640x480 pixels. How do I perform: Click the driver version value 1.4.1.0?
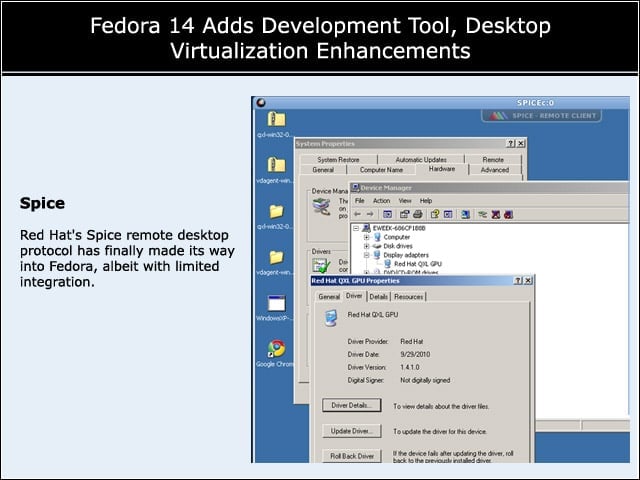(x=410, y=367)
